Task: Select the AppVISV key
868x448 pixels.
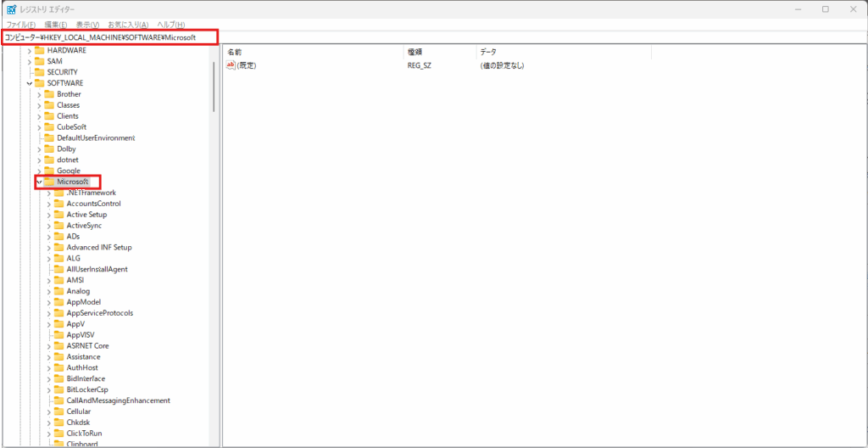Action: pyautogui.click(x=80, y=335)
